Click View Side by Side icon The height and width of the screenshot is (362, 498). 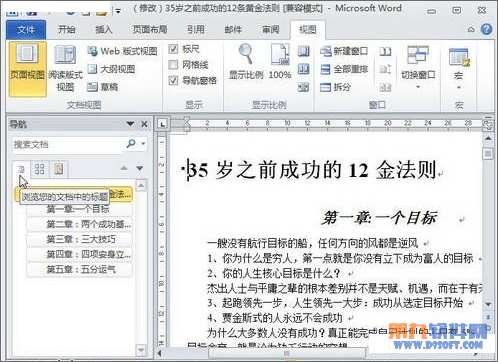click(385, 51)
